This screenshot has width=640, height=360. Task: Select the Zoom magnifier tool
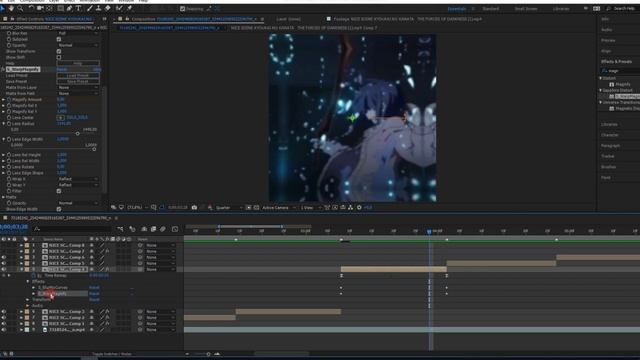point(20,8)
